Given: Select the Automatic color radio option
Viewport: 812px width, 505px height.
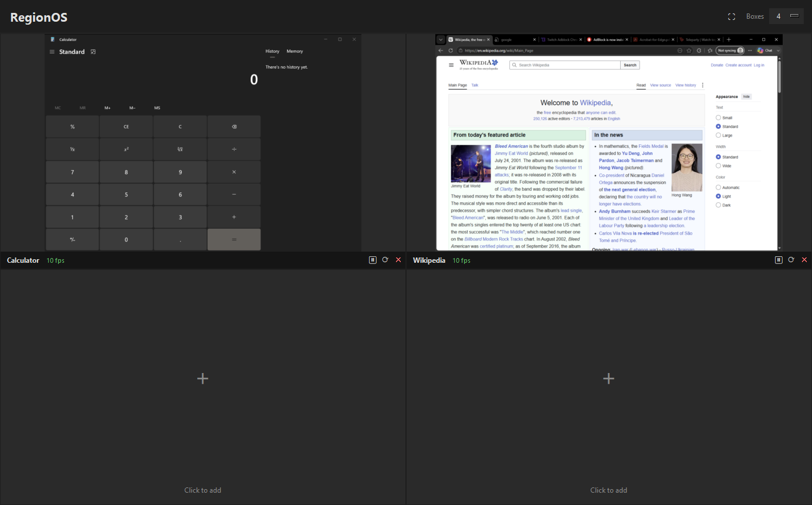Looking at the screenshot, I should (x=718, y=188).
